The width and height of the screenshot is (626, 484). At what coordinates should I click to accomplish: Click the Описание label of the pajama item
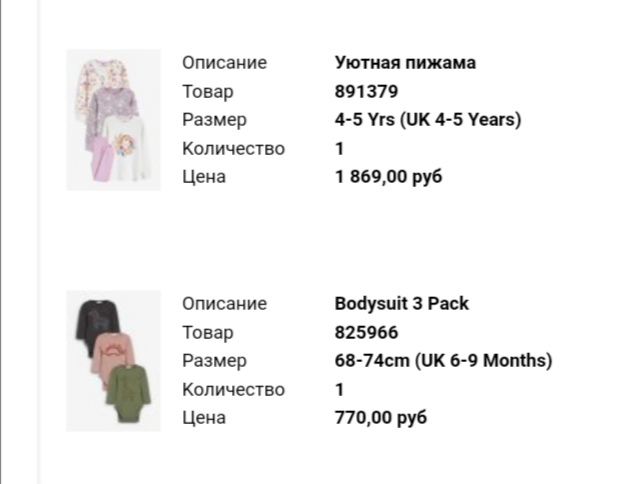pyautogui.click(x=224, y=62)
